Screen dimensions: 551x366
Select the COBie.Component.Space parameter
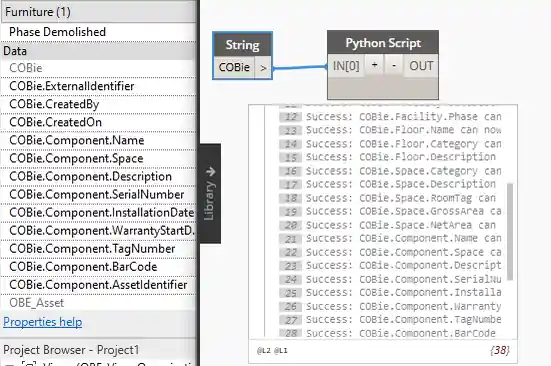tap(98, 158)
